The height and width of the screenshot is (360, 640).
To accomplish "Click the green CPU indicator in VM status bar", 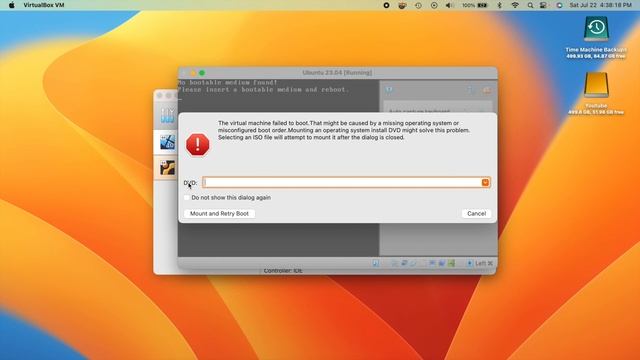I will tap(451, 264).
